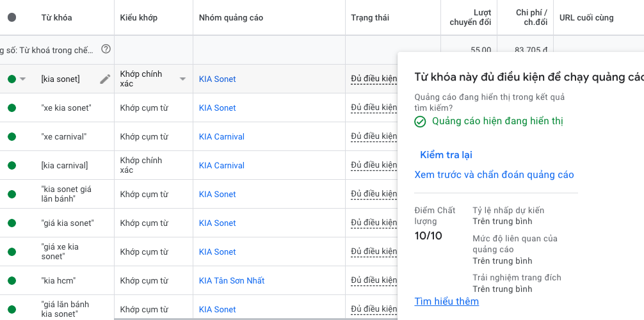Open the "KIA Tân Sơn Nhất" ad group
Image resolution: width=644 pixels, height=320 pixels.
tap(232, 281)
